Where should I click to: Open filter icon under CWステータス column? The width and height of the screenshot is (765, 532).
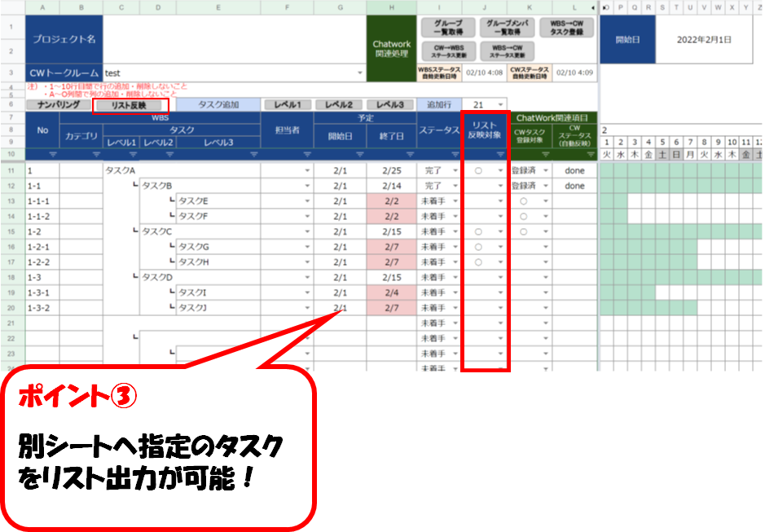[591, 154]
